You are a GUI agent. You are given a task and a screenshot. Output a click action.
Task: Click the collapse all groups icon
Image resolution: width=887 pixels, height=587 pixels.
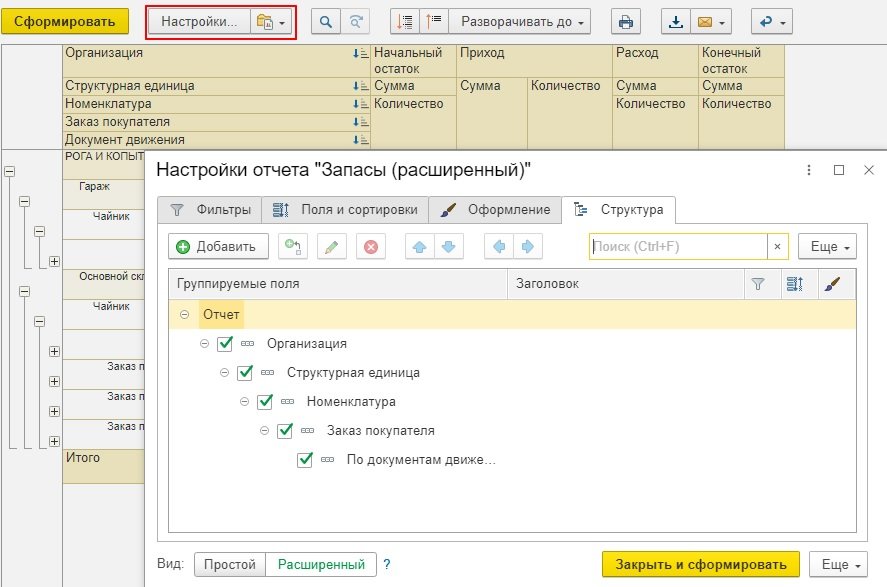point(405,21)
